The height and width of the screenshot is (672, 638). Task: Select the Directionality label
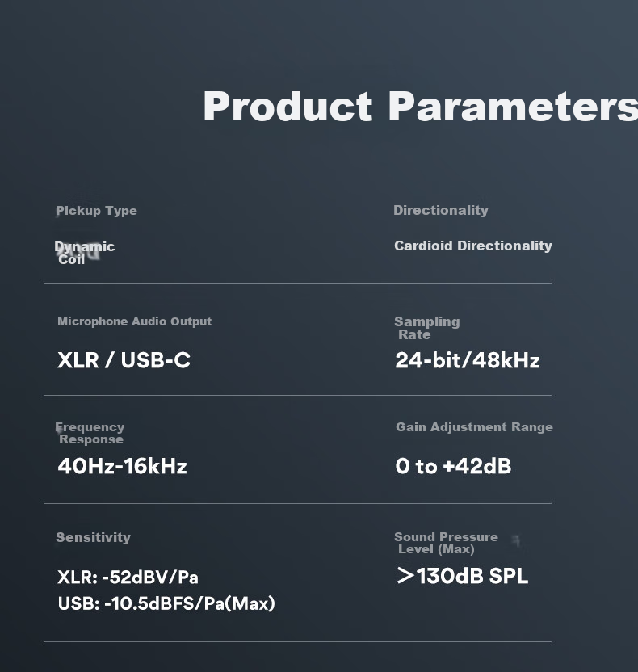(441, 210)
